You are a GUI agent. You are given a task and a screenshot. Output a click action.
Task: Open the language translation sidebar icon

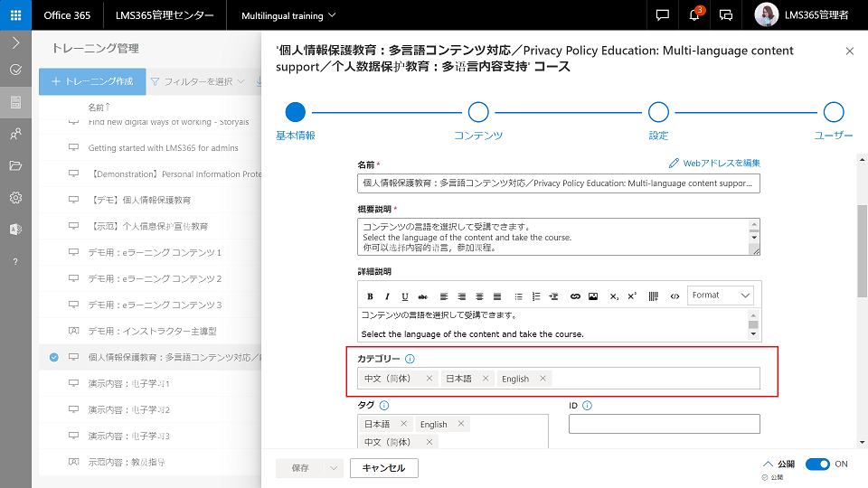click(15, 229)
